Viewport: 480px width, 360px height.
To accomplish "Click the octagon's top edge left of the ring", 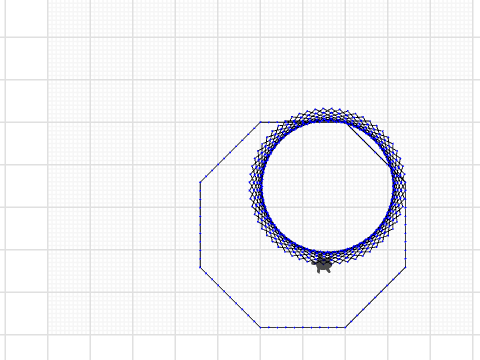I will pos(272,122).
